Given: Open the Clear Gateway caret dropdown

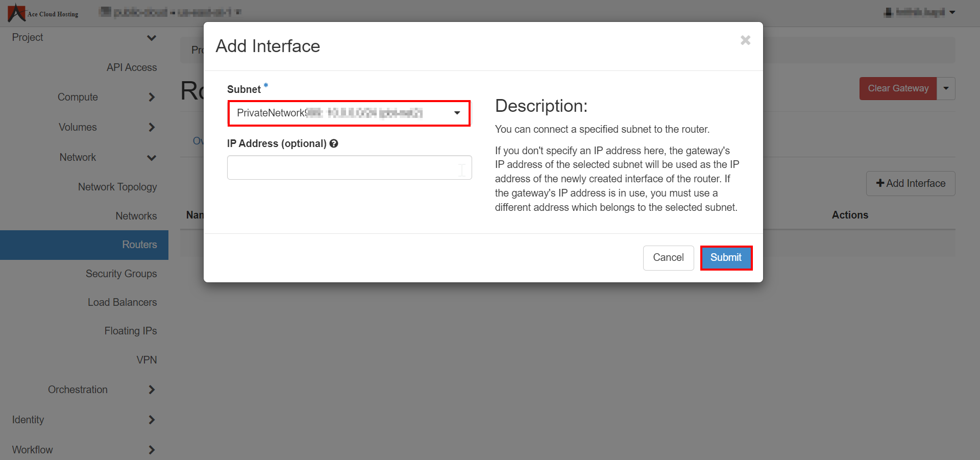Looking at the screenshot, I should click(x=946, y=88).
